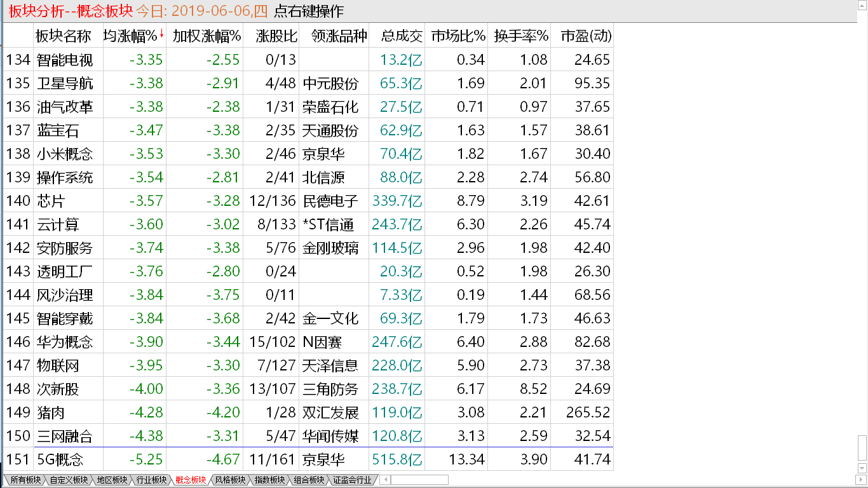Viewport: 868px width, 488px height.
Task: Click leading stock N因赛
Action: click(x=322, y=342)
